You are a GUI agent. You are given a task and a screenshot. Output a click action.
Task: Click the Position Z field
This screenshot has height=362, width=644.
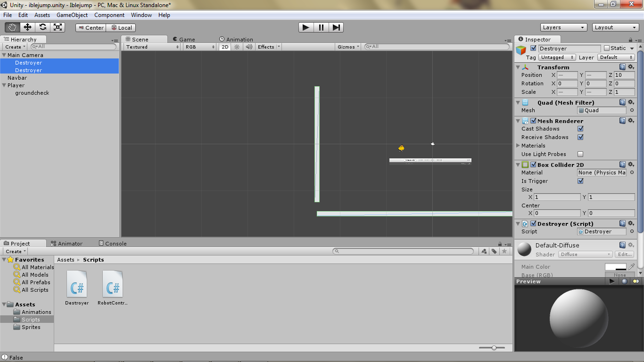[x=624, y=75]
